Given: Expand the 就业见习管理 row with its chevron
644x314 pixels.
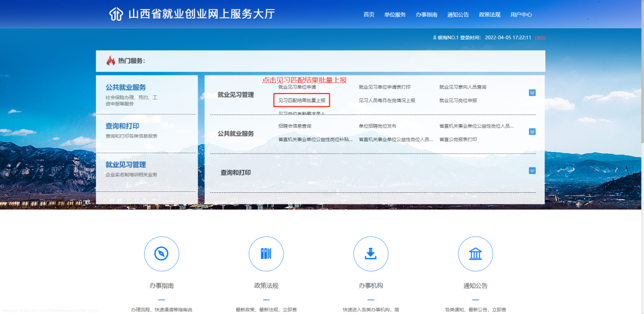Looking at the screenshot, I should click(532, 93).
